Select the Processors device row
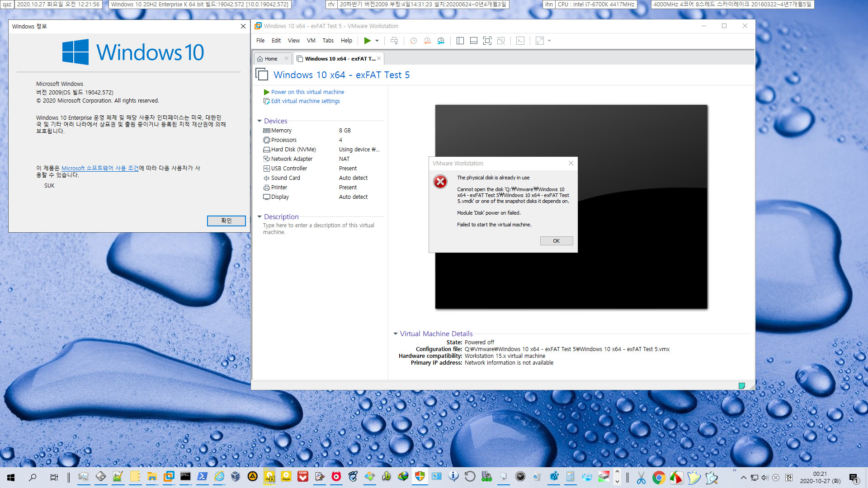 coord(321,140)
